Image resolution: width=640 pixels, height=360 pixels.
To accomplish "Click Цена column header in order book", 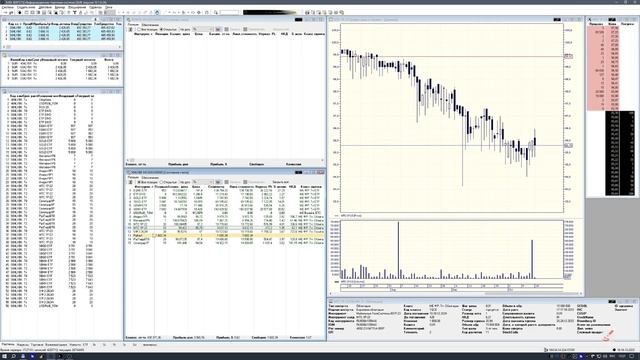I will [x=612, y=24].
